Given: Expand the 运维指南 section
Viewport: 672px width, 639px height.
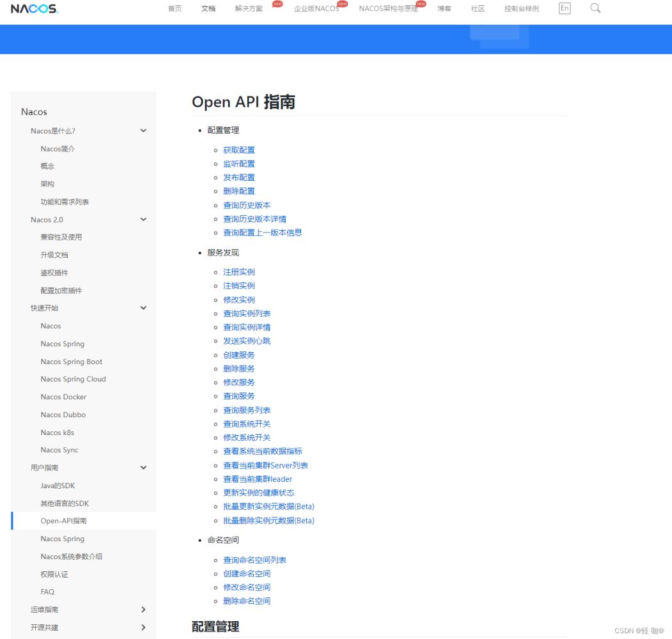Looking at the screenshot, I should click(x=143, y=610).
